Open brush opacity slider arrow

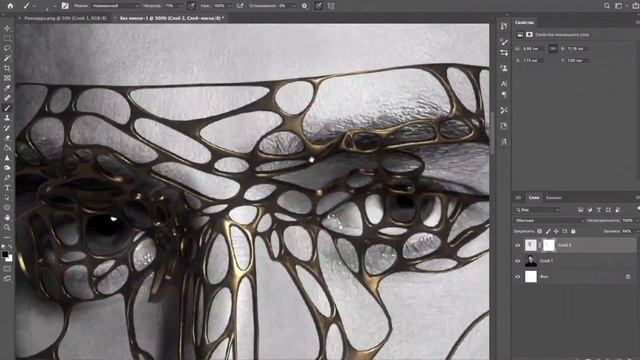click(x=180, y=6)
